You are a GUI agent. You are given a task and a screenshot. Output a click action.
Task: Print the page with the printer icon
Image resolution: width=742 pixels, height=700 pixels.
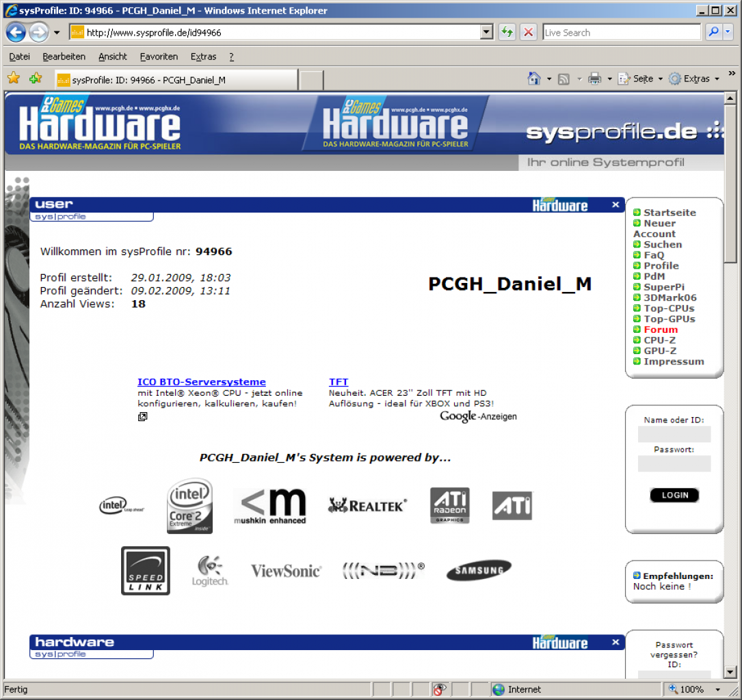594,79
